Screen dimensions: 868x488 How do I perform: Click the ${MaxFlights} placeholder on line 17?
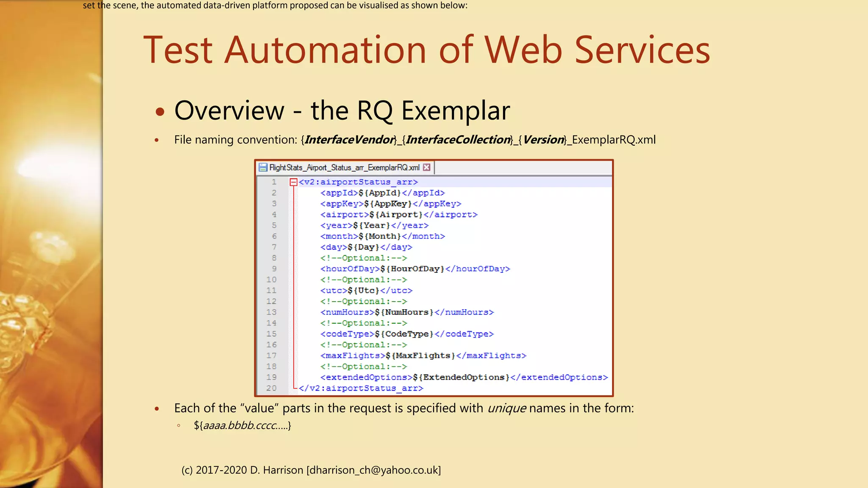(x=420, y=356)
